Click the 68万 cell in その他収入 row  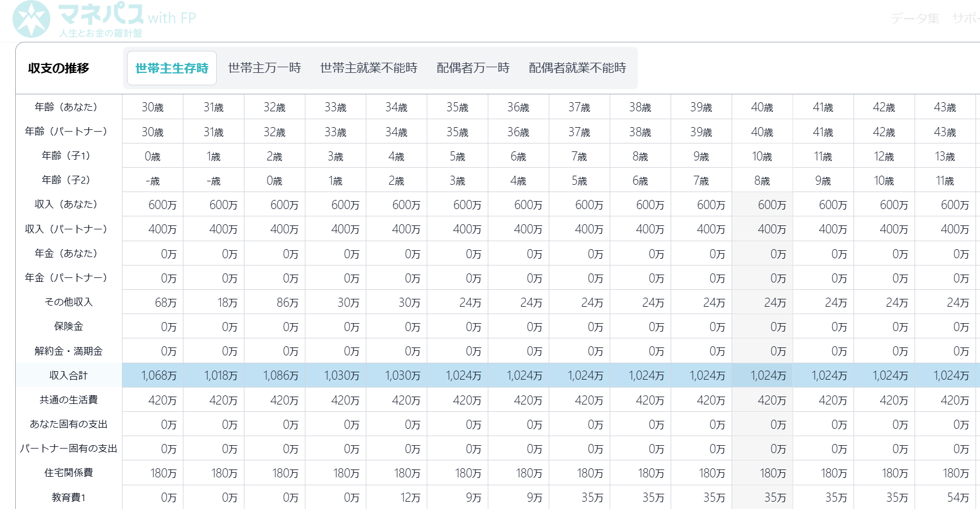(x=165, y=303)
